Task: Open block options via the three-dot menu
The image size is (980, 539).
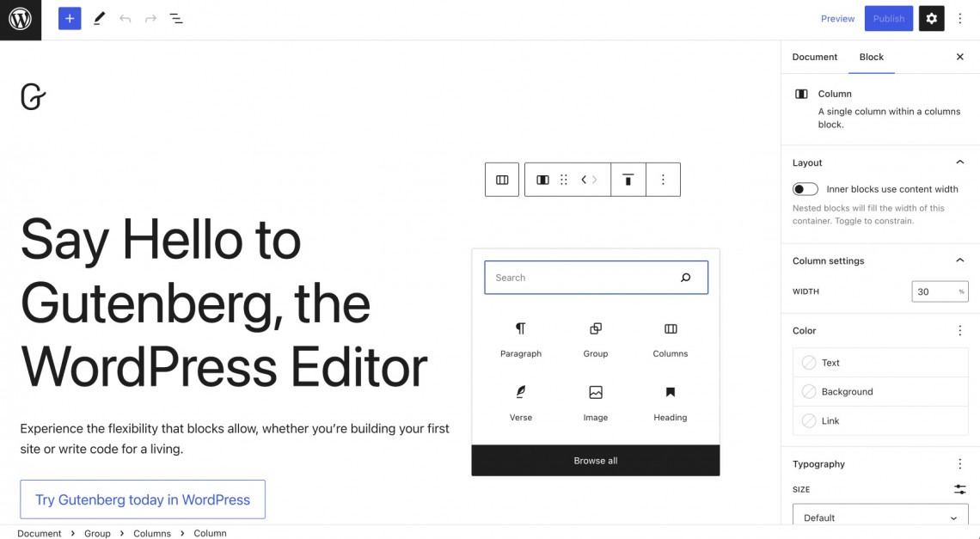Action: click(x=663, y=180)
